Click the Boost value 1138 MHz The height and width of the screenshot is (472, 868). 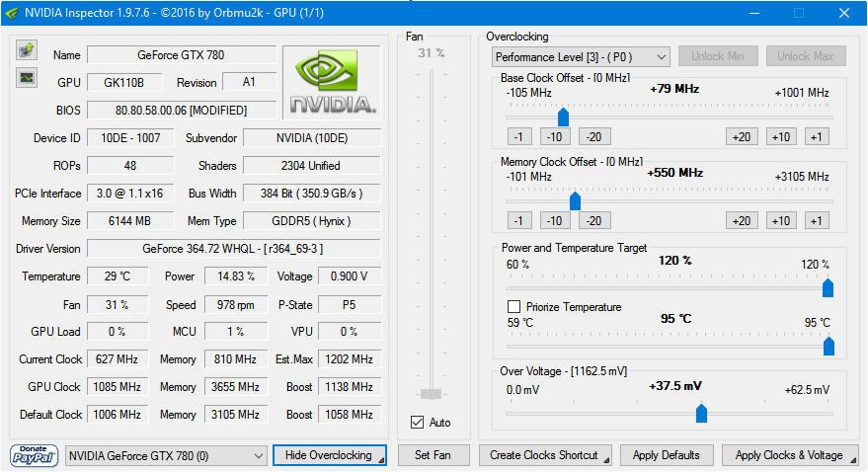(350, 387)
